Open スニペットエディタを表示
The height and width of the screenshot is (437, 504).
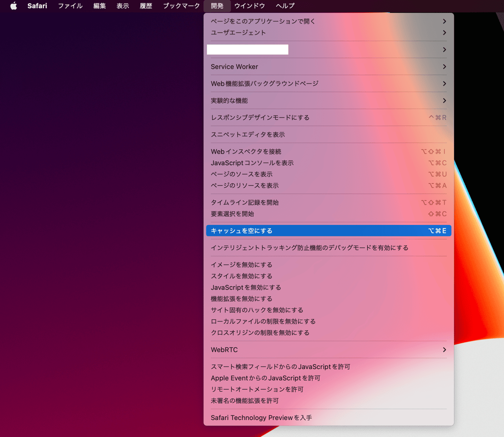click(248, 135)
